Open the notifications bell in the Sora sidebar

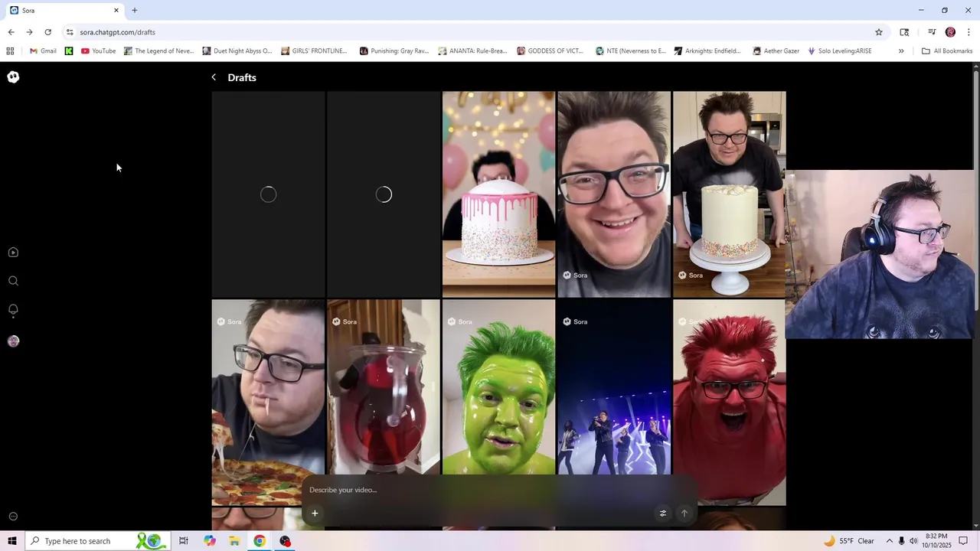[13, 310]
